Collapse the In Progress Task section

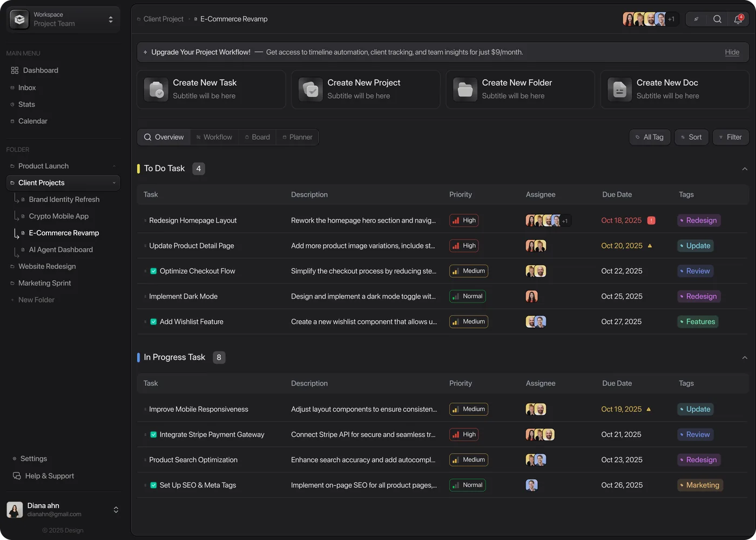point(745,357)
